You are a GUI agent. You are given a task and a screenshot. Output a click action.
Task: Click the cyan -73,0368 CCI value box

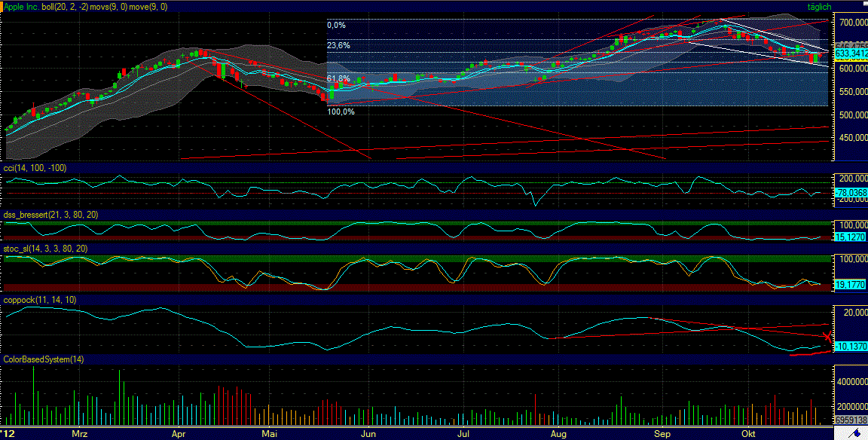(850, 192)
